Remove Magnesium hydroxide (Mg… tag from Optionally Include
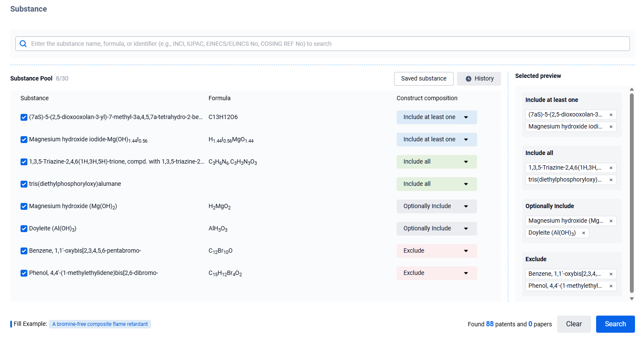Image resolution: width=644 pixels, height=337 pixels. (x=611, y=221)
